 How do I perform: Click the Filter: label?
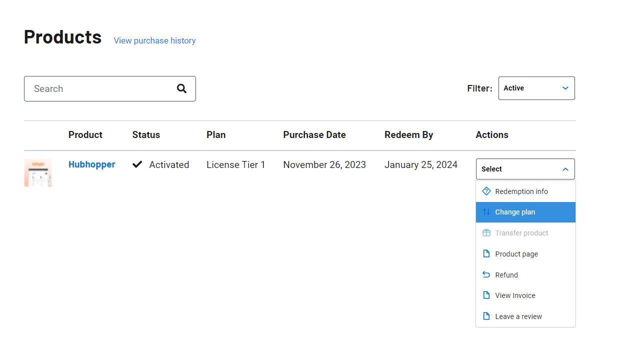coord(480,88)
